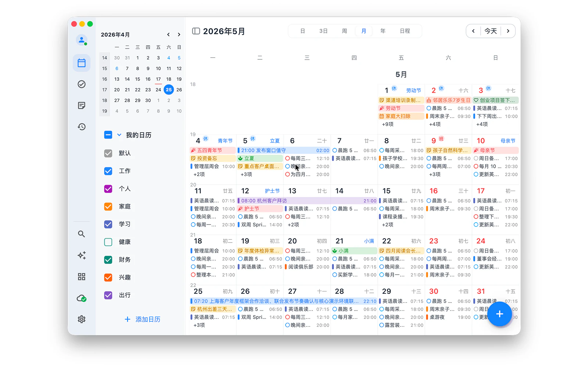Screen dimensions: 588x368
Task: Open the Tasks checkmark icon in sidebar
Action: click(x=81, y=84)
